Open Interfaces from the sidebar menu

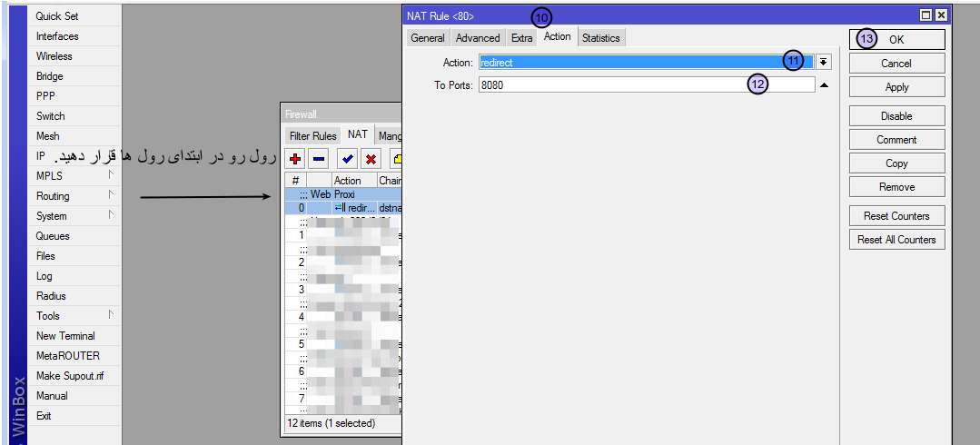(57, 36)
